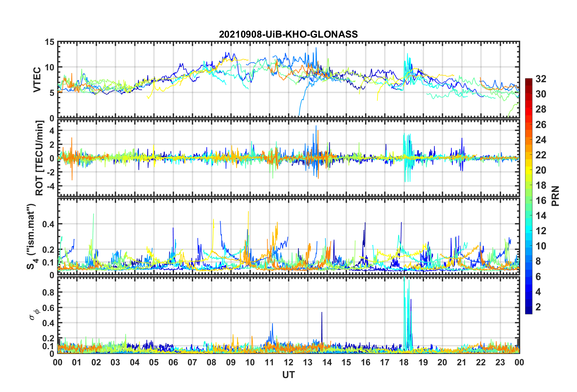Image resolution: width=577 pixels, height=392 pixels.
Task: Click the 12 label on the PRN colorbar
Action: 541,231
